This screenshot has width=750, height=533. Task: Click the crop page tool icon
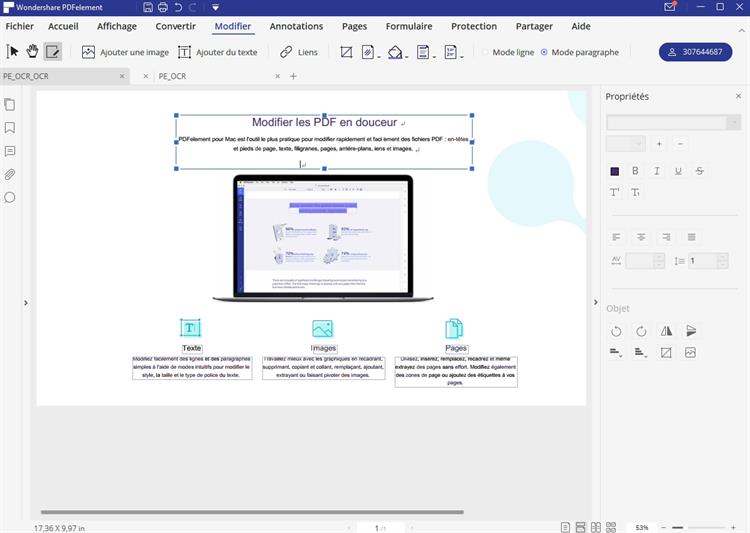click(x=346, y=52)
